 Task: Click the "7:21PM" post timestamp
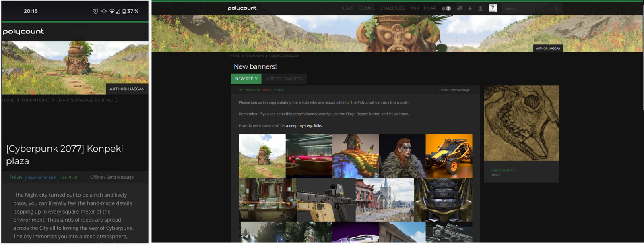pos(278,90)
